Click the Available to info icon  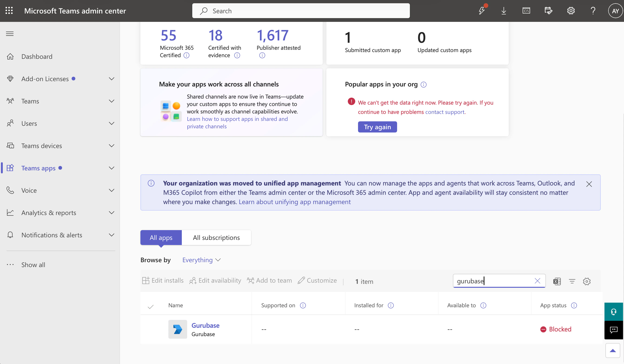483,305
